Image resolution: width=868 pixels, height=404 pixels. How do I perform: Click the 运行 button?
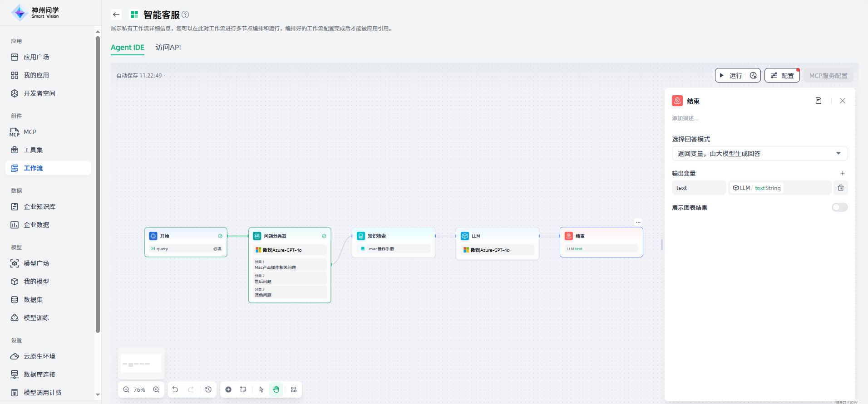[731, 75]
